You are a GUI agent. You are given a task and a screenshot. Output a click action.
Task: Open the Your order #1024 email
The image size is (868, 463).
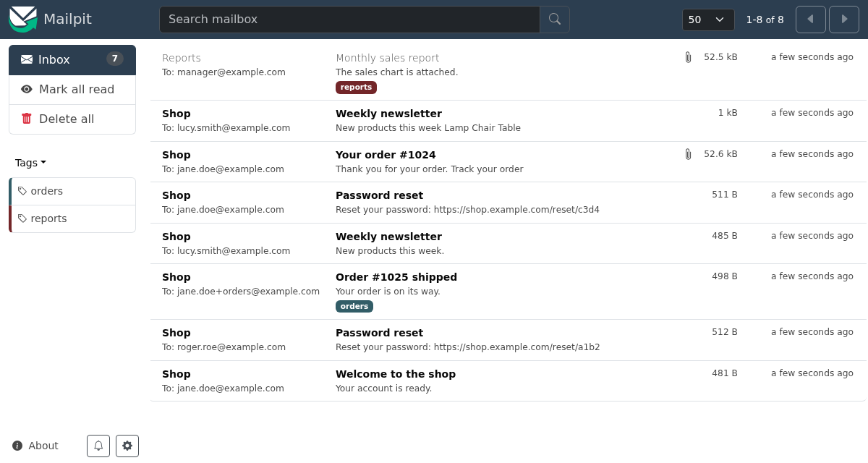(x=508, y=162)
